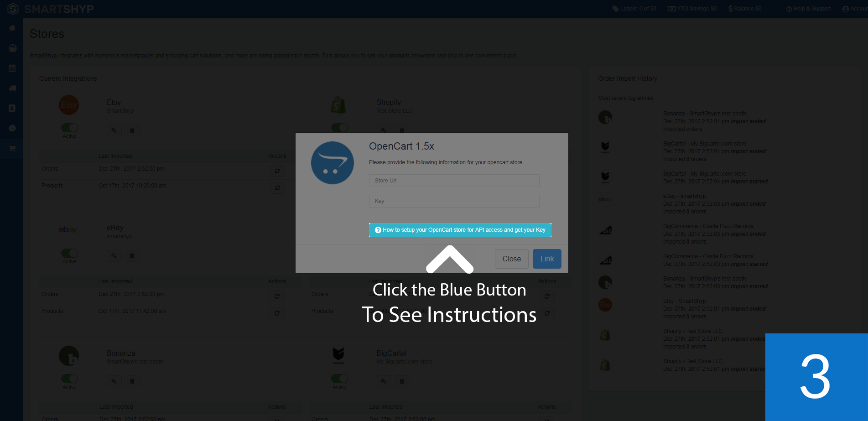Open Balance $0 in top bar
Screen dimensions: 868x421
tap(745, 9)
